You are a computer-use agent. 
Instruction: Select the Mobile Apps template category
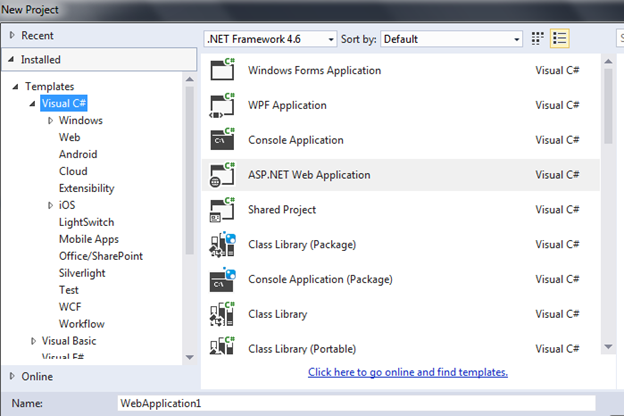89,239
